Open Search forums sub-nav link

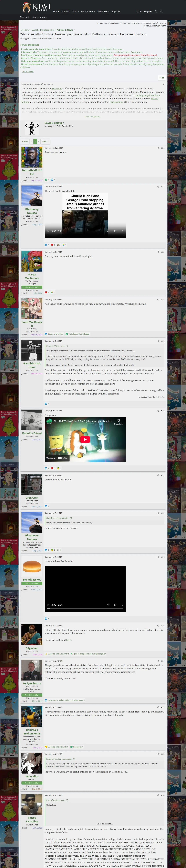40,17
